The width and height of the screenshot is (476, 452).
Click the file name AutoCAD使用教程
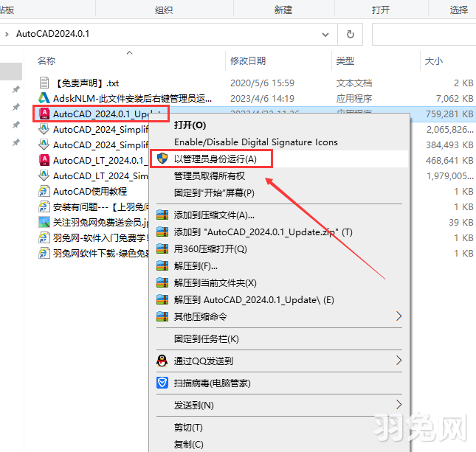[90, 191]
